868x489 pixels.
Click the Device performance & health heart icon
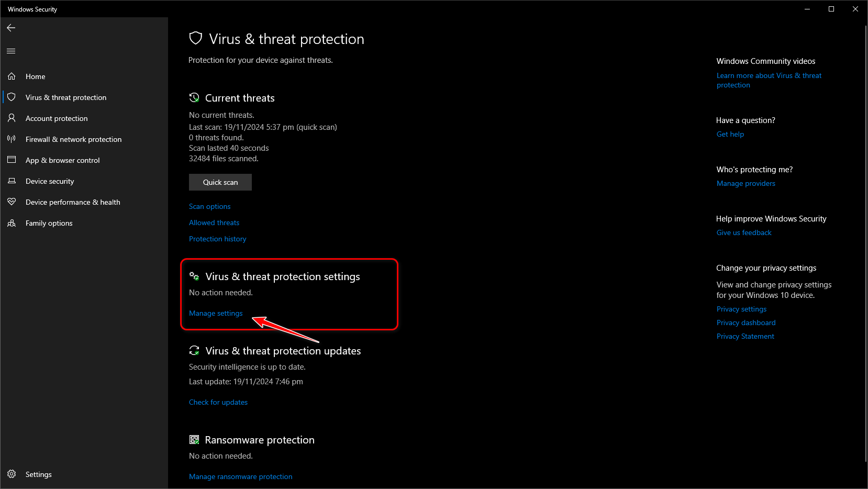12,202
